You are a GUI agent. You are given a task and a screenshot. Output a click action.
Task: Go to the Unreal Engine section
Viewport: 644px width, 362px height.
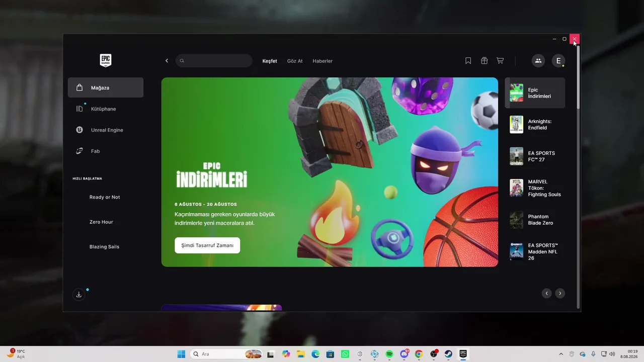pos(106,130)
